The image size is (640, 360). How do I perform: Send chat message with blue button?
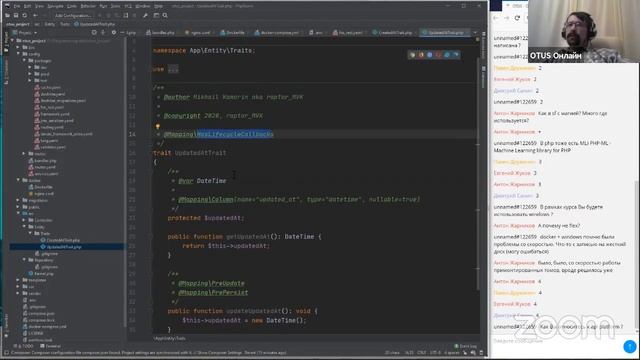pos(630,347)
